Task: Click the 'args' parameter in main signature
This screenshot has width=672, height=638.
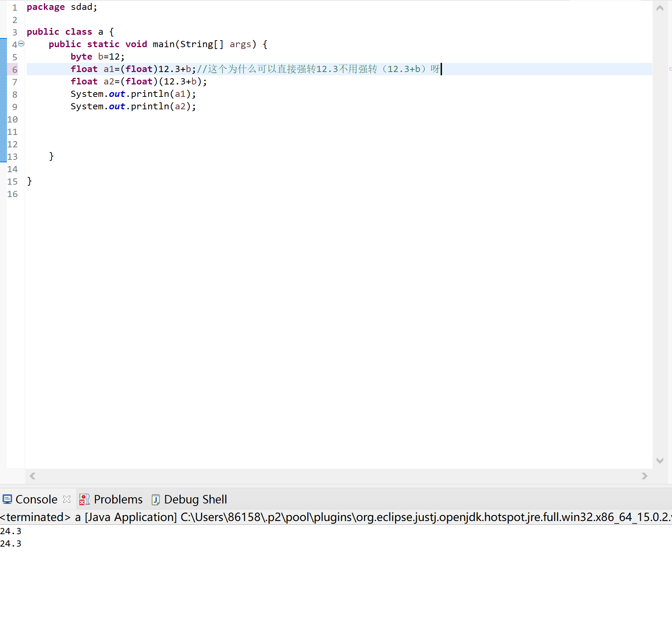Action: pos(240,44)
